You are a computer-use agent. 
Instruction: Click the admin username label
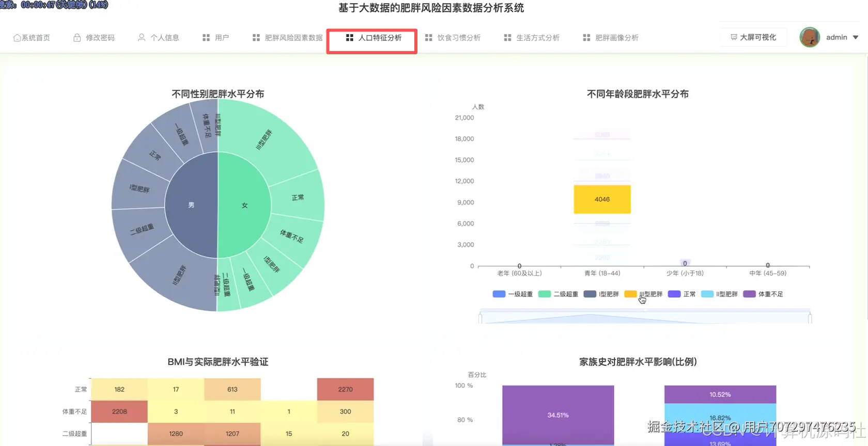click(x=836, y=37)
